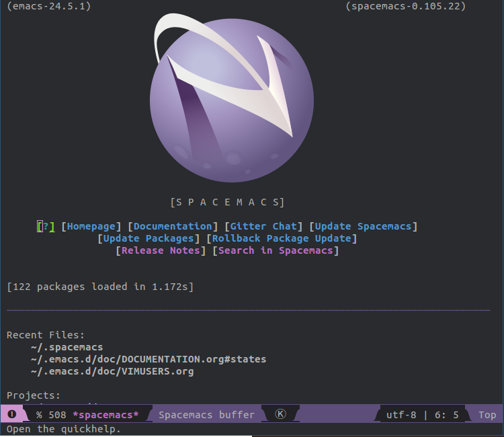Click the 'Open the quickhelp.' echo message
The width and height of the screenshot is (504, 437).
[x=63, y=430]
